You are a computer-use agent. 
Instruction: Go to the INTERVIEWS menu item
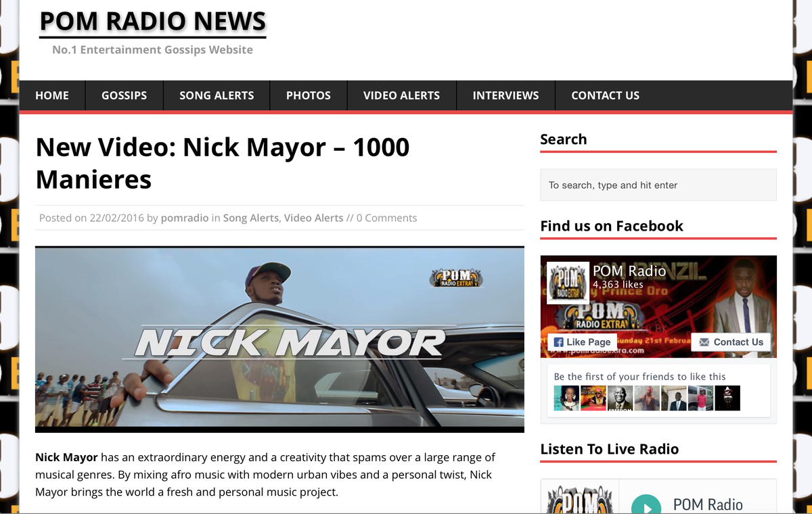tap(505, 95)
